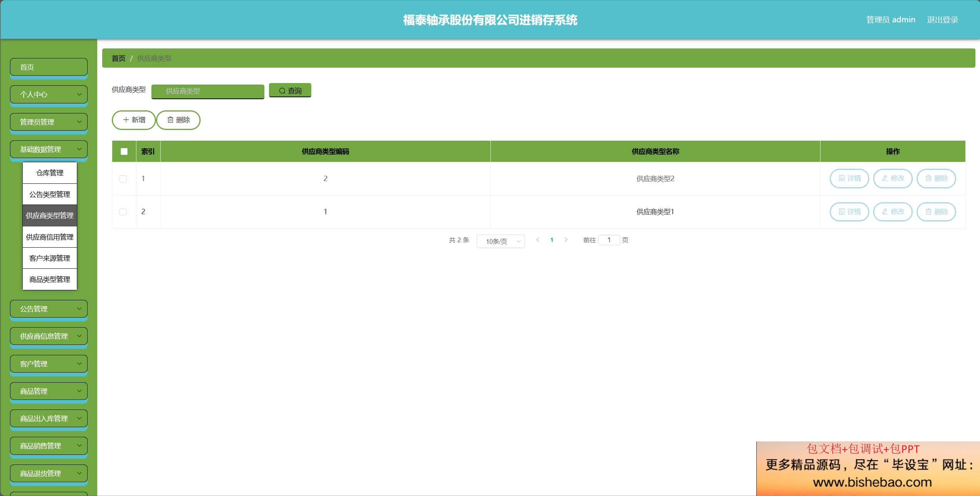980x496 pixels.
Task: Click the 删除 trash icon in the 供应商类型2 row
Action: [929, 178]
